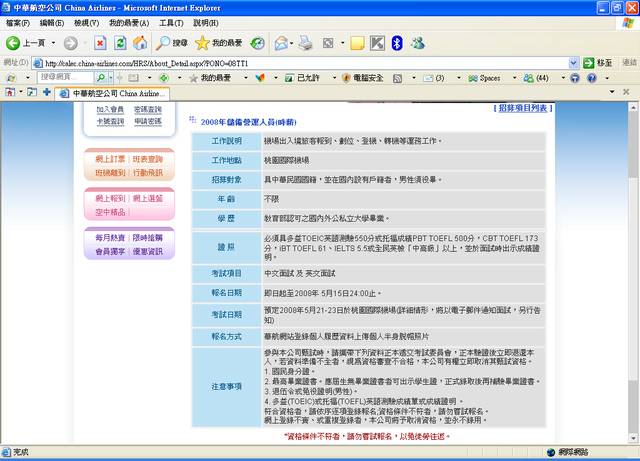Go to the Home page icon

(x=140, y=43)
